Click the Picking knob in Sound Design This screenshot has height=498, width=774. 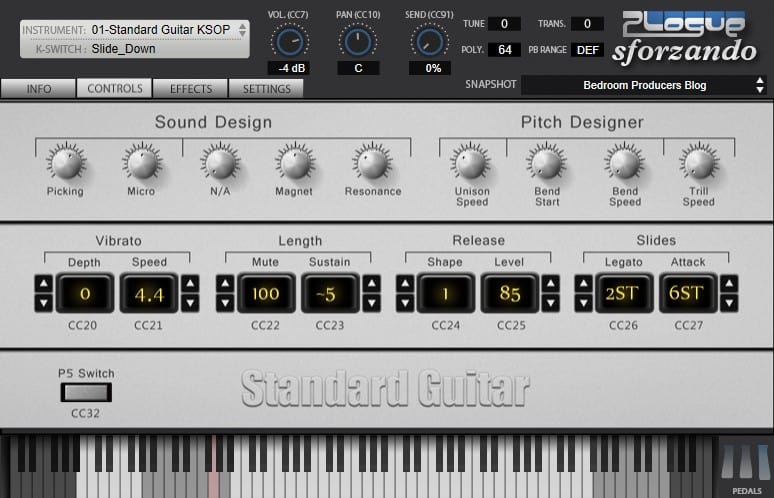[x=65, y=162]
